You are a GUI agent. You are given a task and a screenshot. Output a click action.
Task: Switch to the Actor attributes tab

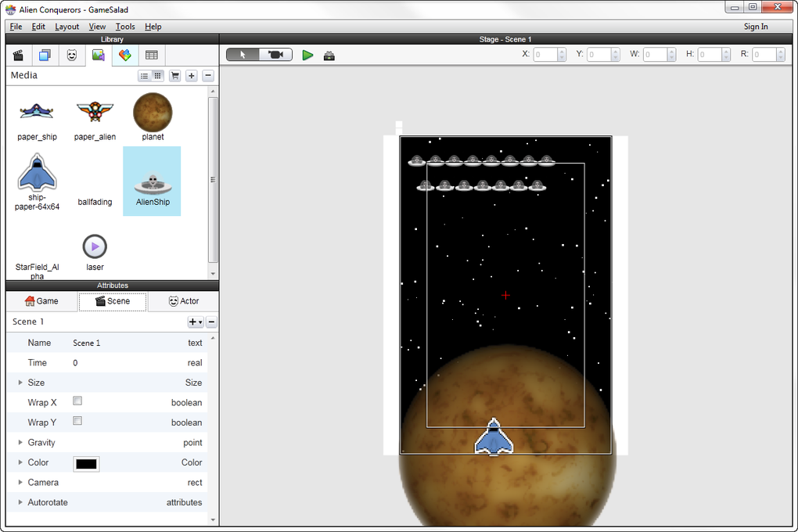point(184,301)
